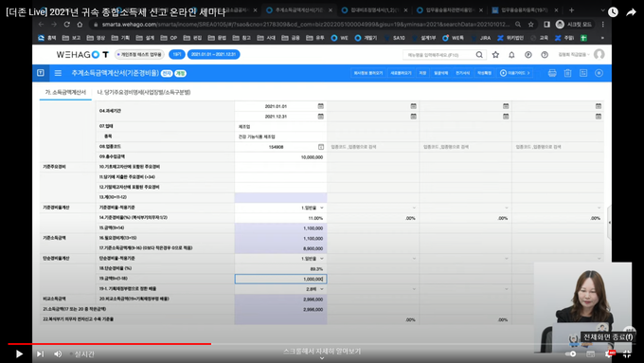Viewport: 644px width, 363px height.
Task: Skip to next video
Action: pyautogui.click(x=40, y=354)
